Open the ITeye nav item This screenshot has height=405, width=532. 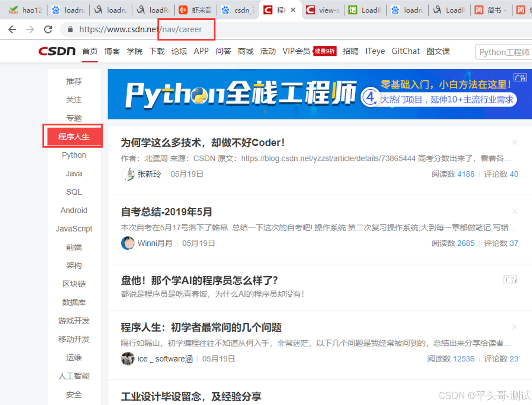tap(375, 51)
